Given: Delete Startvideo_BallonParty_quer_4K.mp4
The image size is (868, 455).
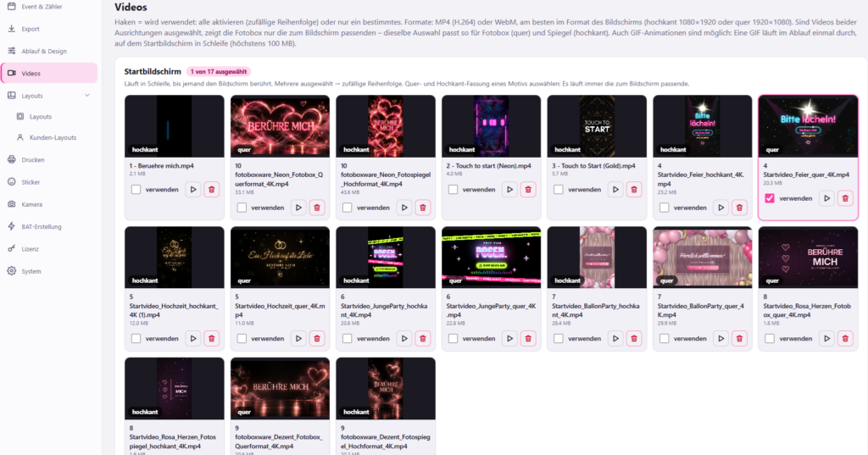Looking at the screenshot, I should click(739, 338).
